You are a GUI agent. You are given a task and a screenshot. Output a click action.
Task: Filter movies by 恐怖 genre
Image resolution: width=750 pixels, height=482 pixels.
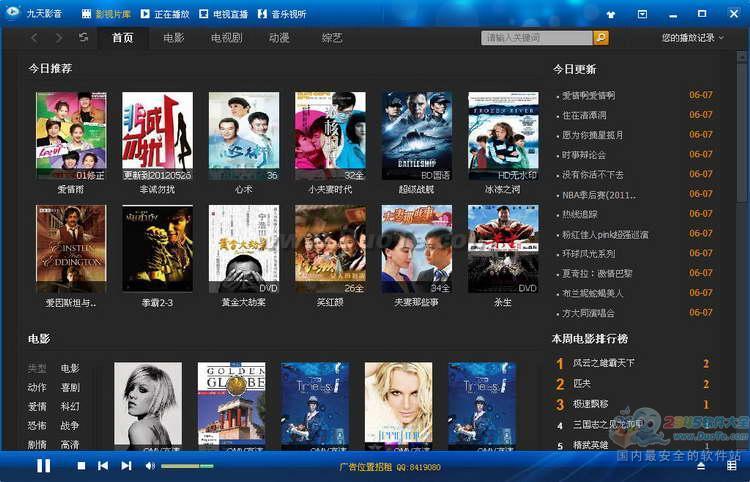point(37,425)
